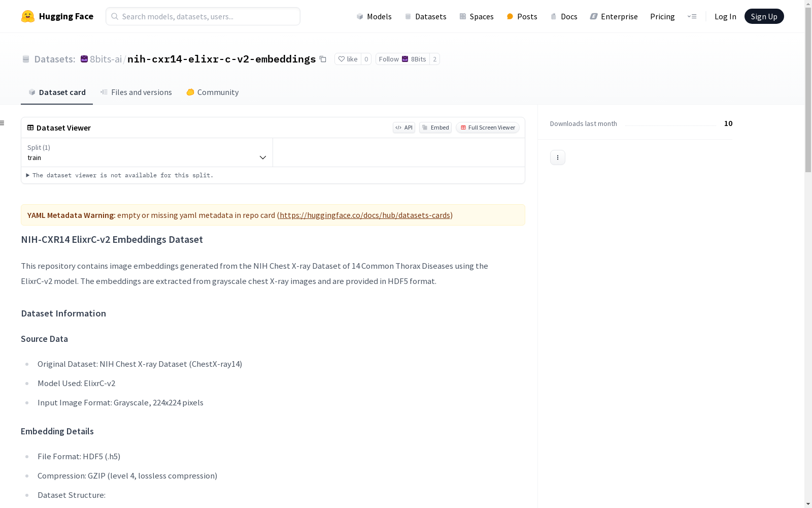Go to the Enterprise page
The width and height of the screenshot is (812, 508).
614,16
